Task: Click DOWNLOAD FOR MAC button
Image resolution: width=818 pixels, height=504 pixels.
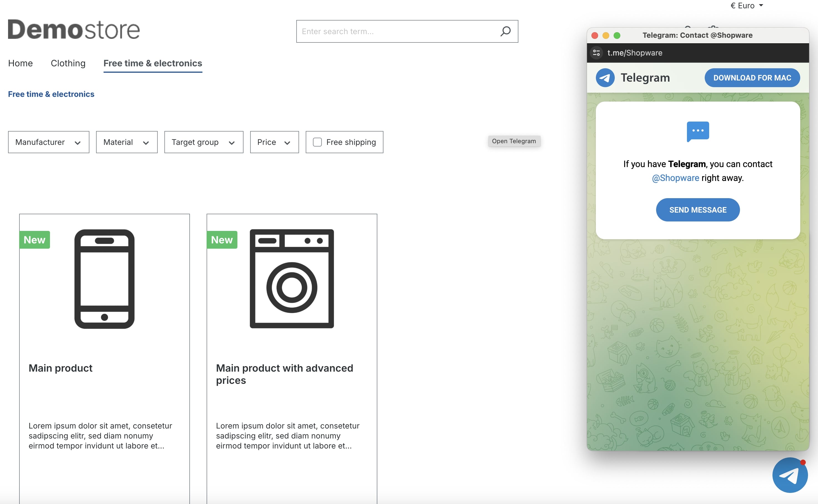Action: coord(752,77)
